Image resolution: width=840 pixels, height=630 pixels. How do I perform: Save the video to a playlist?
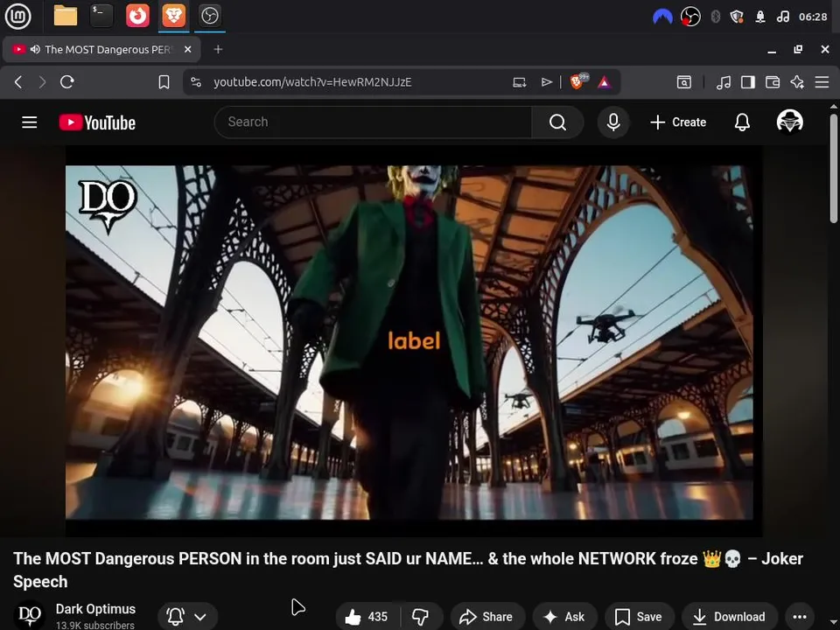click(639, 617)
